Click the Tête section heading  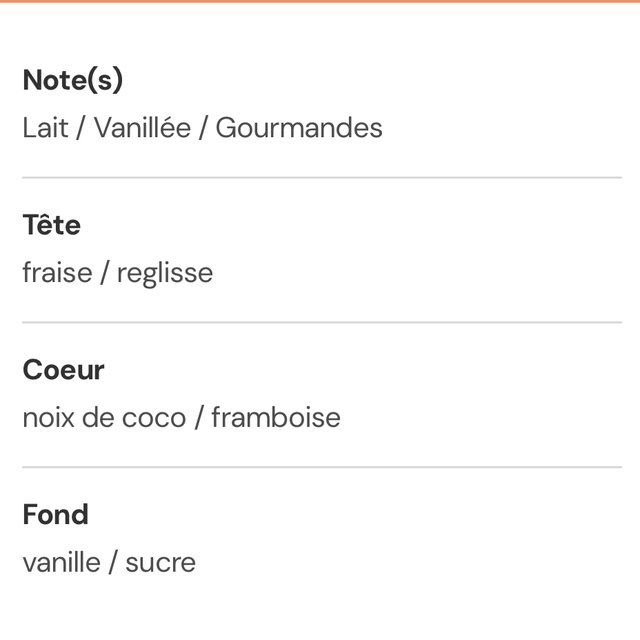click(51, 225)
